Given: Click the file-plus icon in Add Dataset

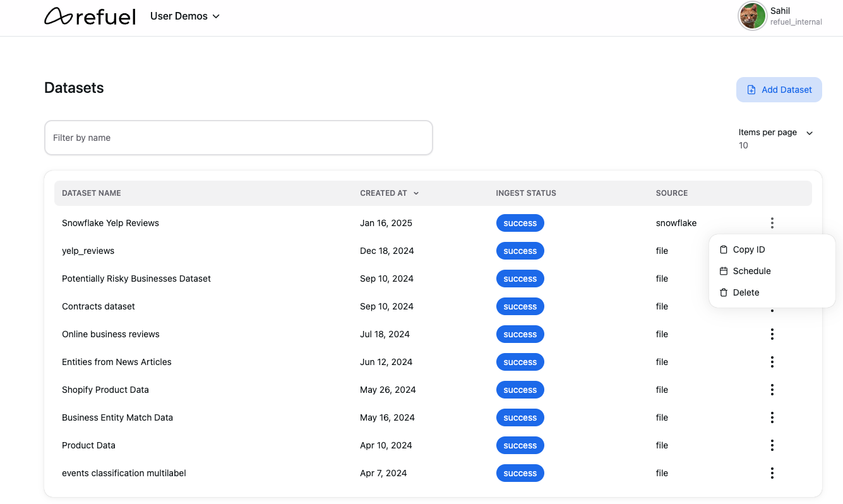Looking at the screenshot, I should 751,90.
